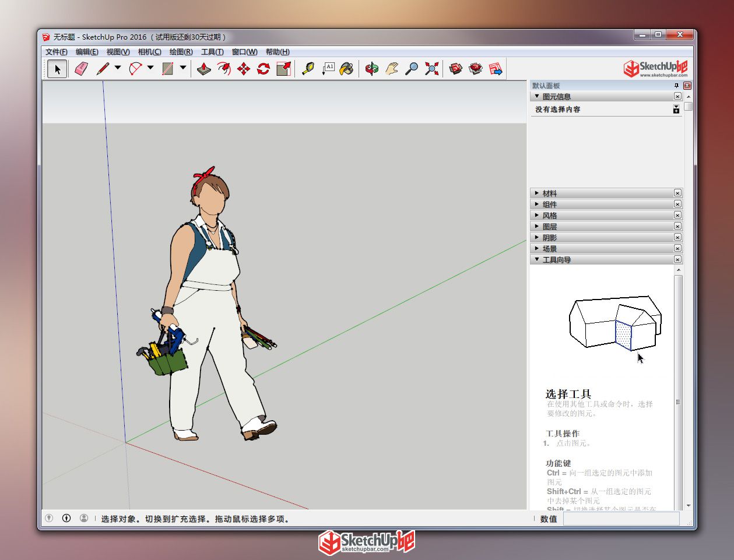Screen dimensions: 734x560
Task: Close the 默认面板 tray
Action: 687,86
